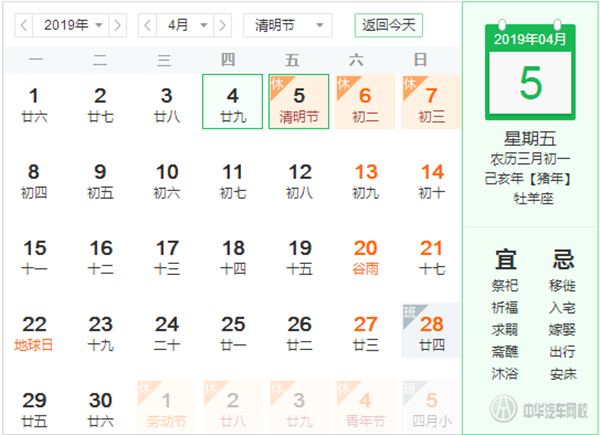600x435 pixels.
Task: Click the next year arrow
Action: coord(119,24)
